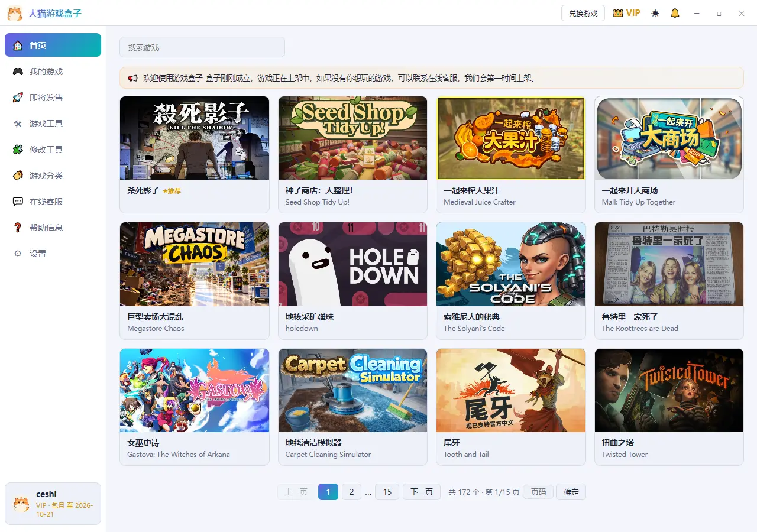Click the gear icon for 设置
This screenshot has height=532, width=757.
click(18, 254)
